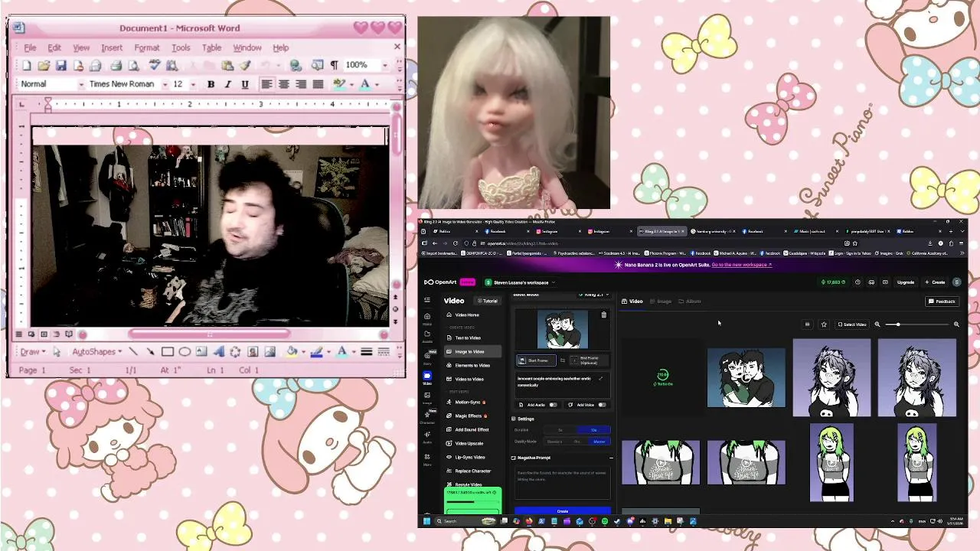Image resolution: width=980 pixels, height=551 pixels.
Task: Delete the uploaded start frame image (trash icon)
Action: tap(603, 315)
